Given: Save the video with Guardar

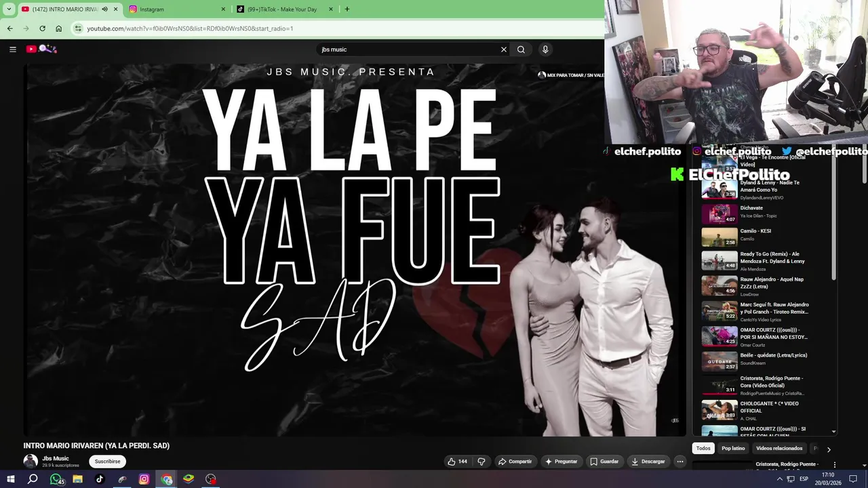Looking at the screenshot, I should (x=604, y=462).
